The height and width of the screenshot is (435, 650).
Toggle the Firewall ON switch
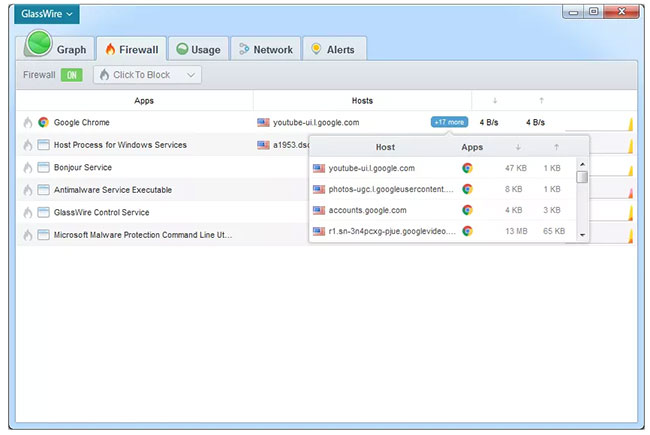(72, 75)
